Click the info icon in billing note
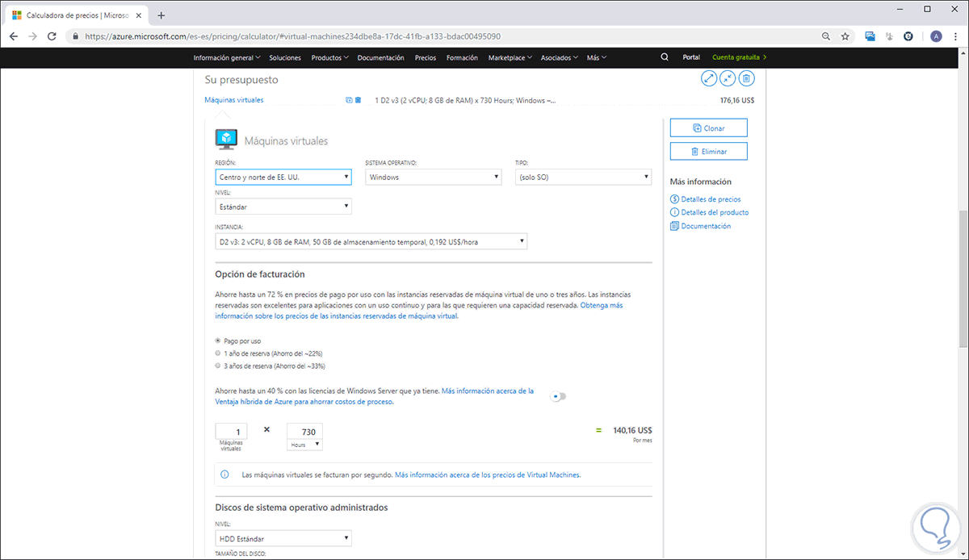Image resolution: width=969 pixels, height=560 pixels. [x=224, y=474]
